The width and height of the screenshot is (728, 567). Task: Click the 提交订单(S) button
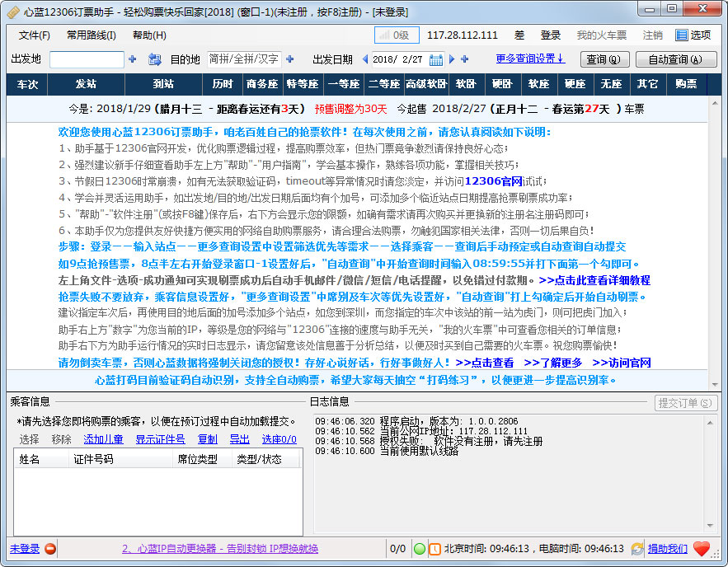(686, 403)
